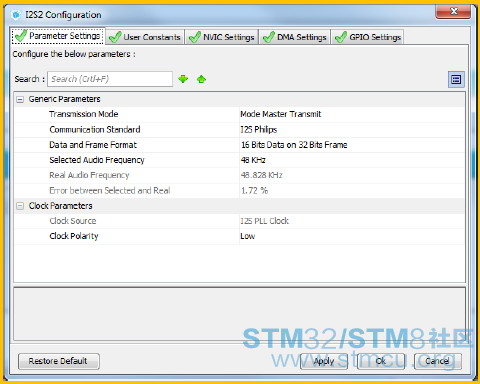Select the Clock Polarity label
Image resolution: width=480 pixels, height=384 pixels.
click(x=74, y=236)
